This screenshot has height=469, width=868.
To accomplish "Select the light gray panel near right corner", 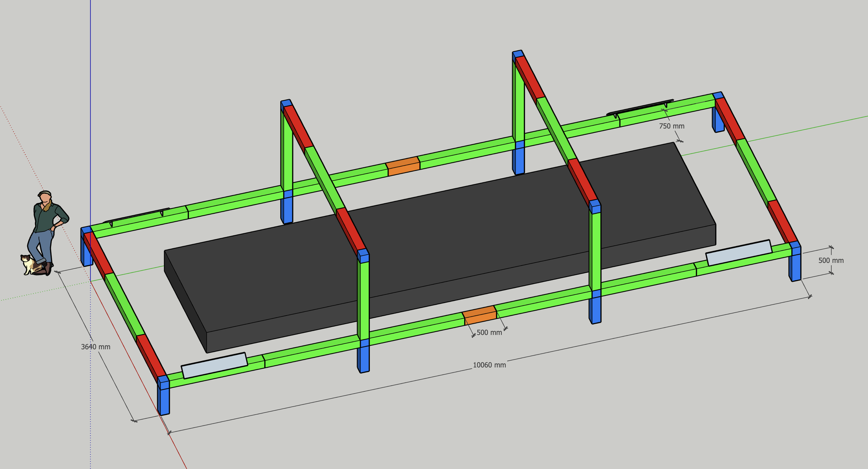I will [x=739, y=253].
